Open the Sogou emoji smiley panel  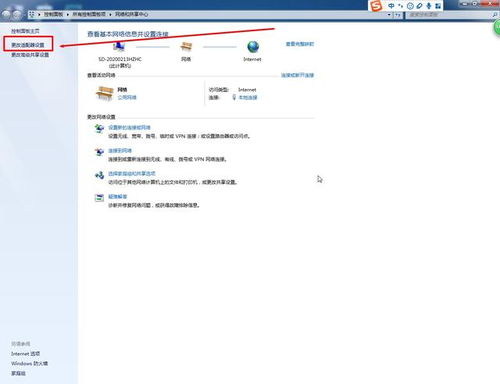coord(410,6)
